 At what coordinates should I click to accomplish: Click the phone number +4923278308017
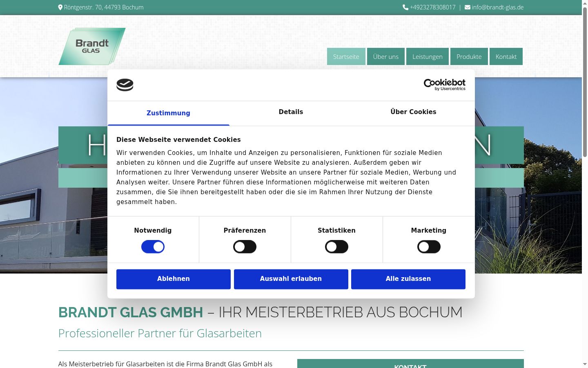click(433, 7)
